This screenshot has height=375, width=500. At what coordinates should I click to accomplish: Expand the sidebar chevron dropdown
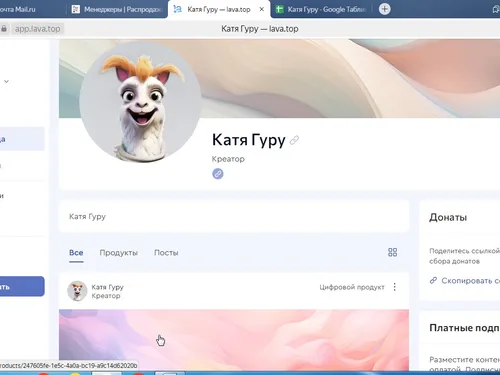6,81
